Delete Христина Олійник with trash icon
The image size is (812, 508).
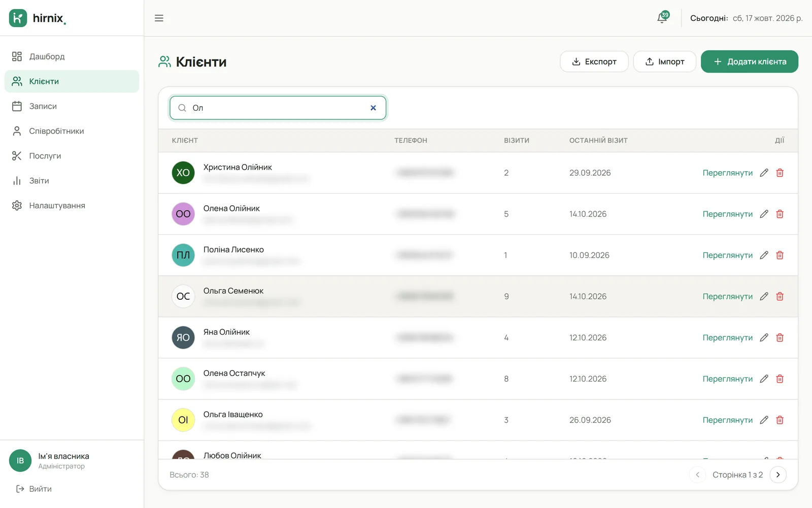tap(780, 173)
